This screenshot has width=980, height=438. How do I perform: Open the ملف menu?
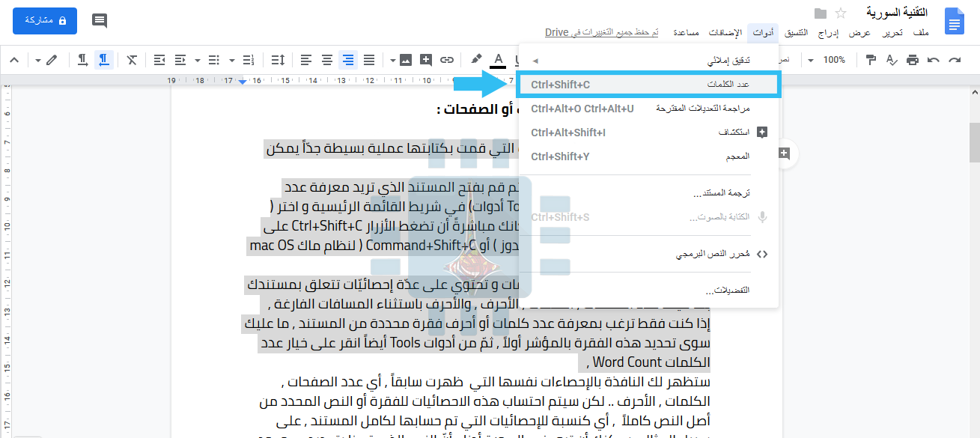click(921, 33)
